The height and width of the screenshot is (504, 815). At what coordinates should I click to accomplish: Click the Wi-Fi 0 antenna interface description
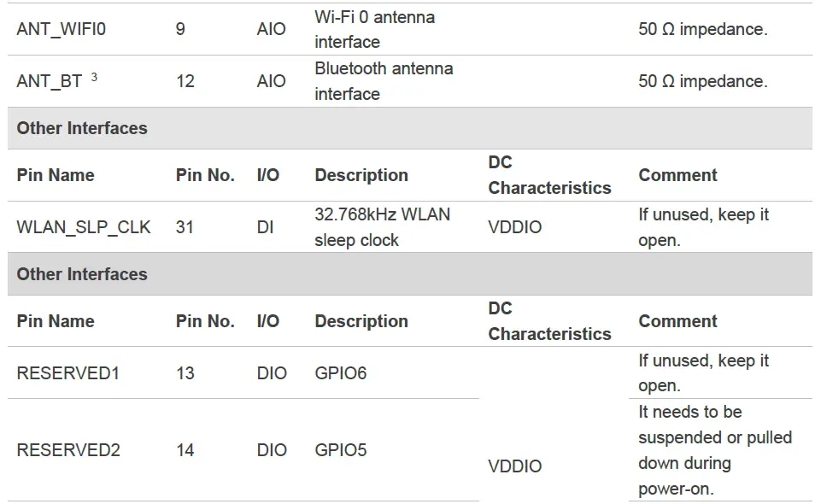click(x=374, y=29)
